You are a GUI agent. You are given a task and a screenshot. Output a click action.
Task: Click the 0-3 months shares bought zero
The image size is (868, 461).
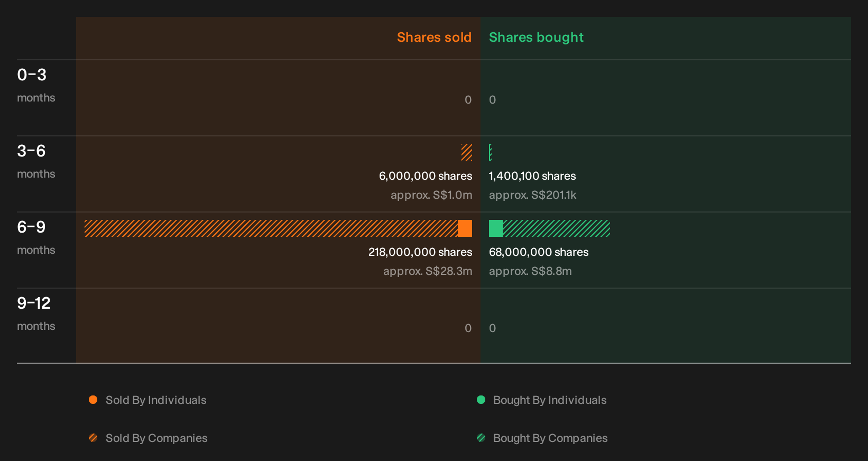[x=492, y=100]
